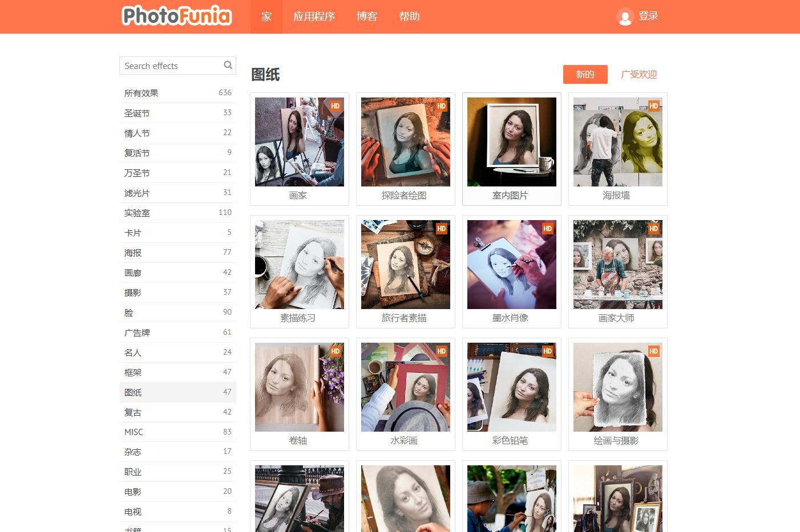Switch to the 新的 sorting tab
Image resolution: width=800 pixels, height=532 pixels.
point(585,75)
